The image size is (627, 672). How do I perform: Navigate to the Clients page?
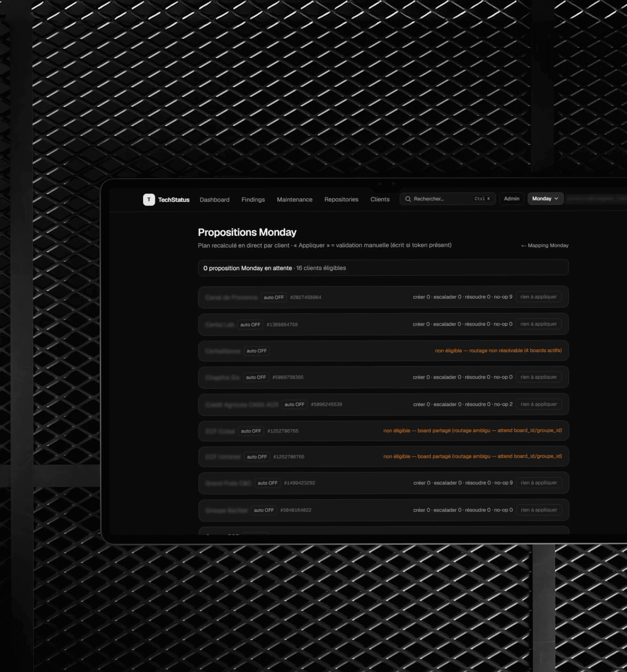[x=380, y=199]
